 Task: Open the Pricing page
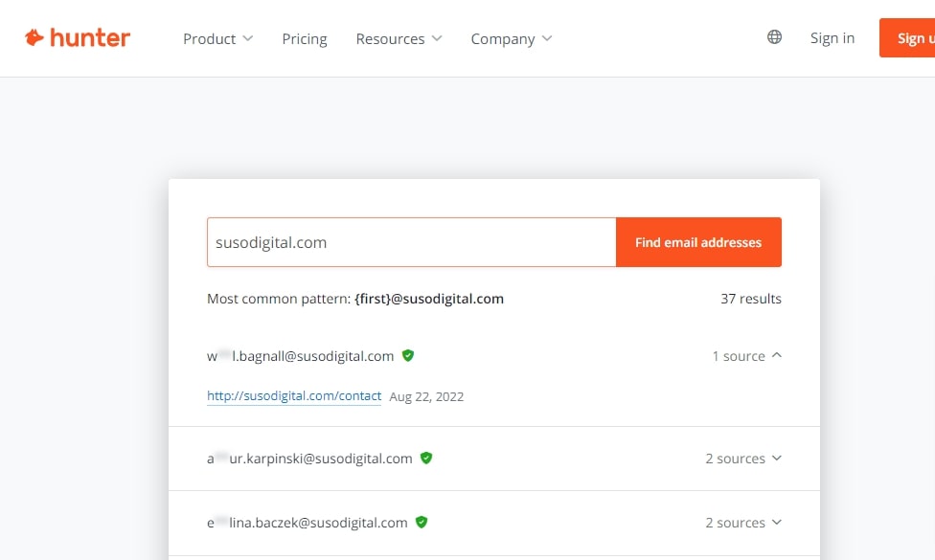click(305, 38)
